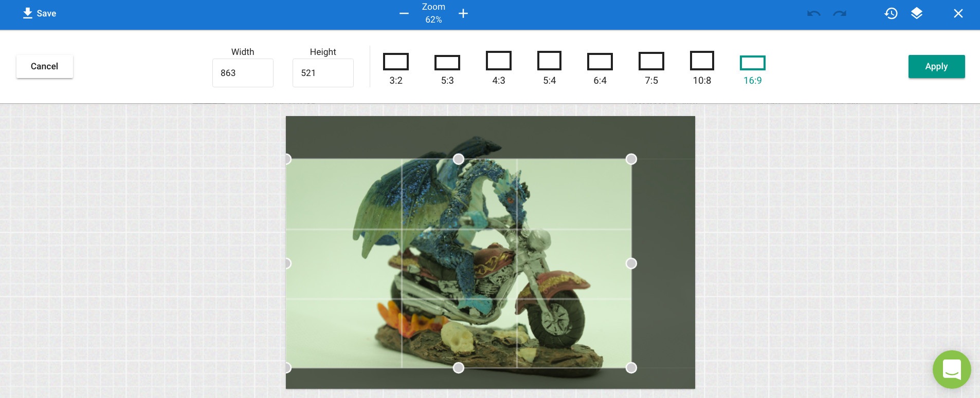Decrease zoom with the minus icon
980x398 pixels.
tap(404, 13)
